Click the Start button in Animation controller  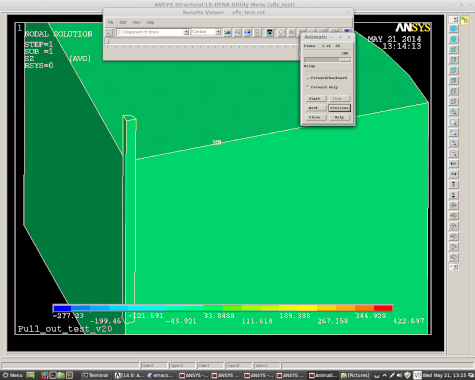315,99
